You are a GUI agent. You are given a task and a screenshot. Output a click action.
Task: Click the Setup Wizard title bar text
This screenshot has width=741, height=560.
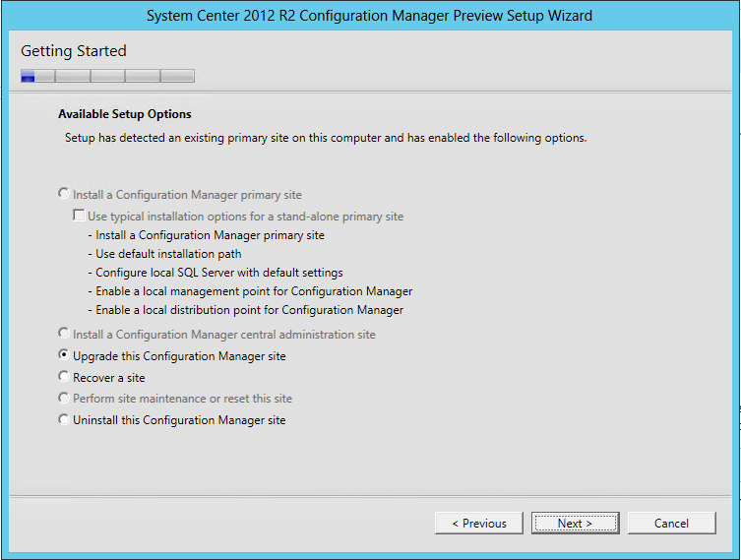click(x=369, y=16)
